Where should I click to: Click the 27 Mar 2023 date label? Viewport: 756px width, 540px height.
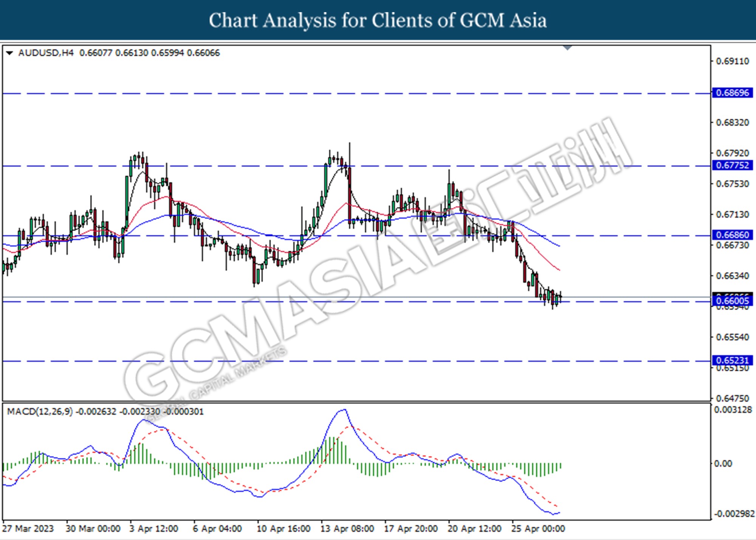(x=28, y=528)
